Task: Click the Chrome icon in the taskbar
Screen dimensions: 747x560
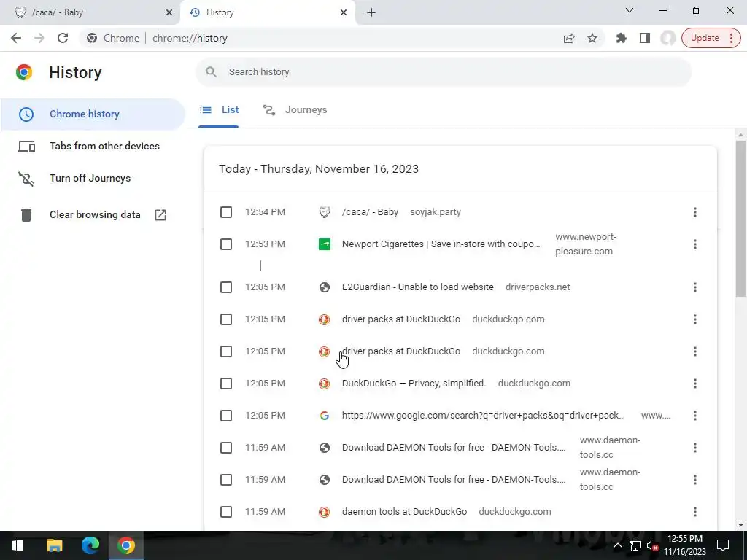Action: coord(126,545)
